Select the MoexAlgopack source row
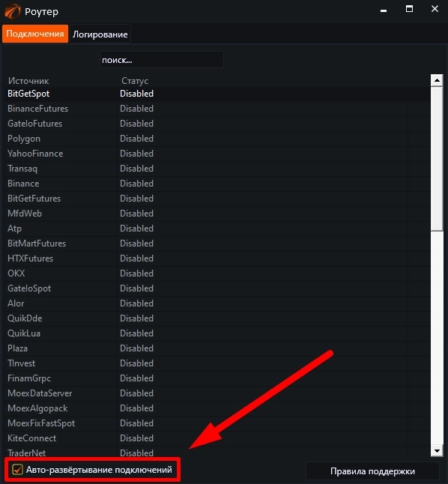 tap(217, 408)
